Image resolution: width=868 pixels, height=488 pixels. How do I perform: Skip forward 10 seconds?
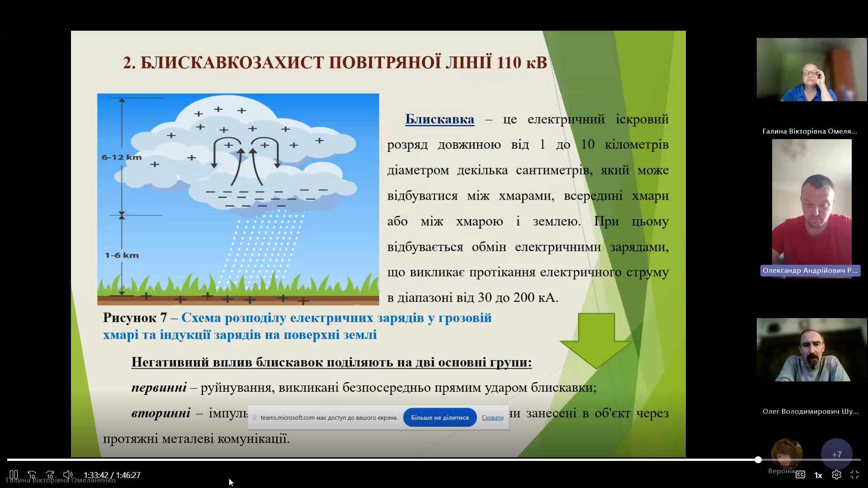tap(50, 475)
